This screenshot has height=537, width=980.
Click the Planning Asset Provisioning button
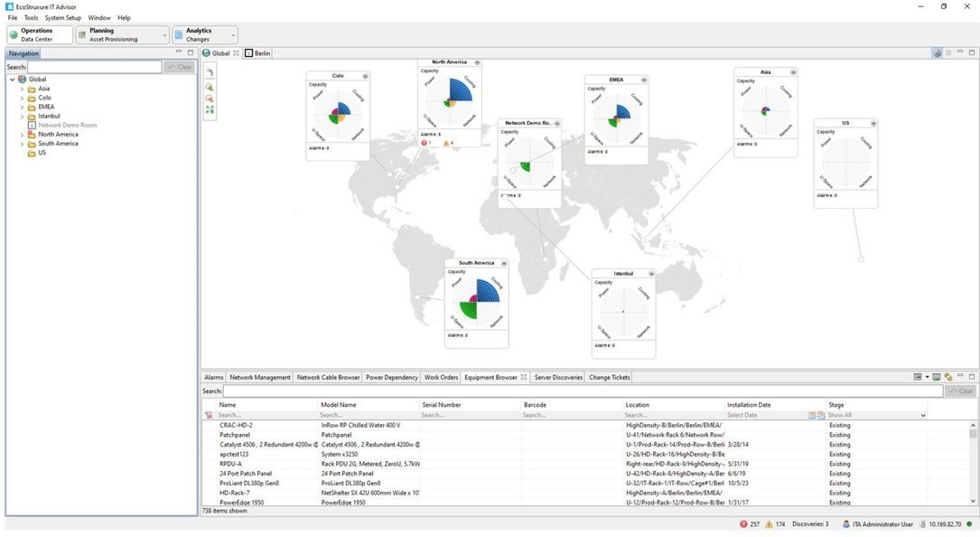(x=117, y=34)
